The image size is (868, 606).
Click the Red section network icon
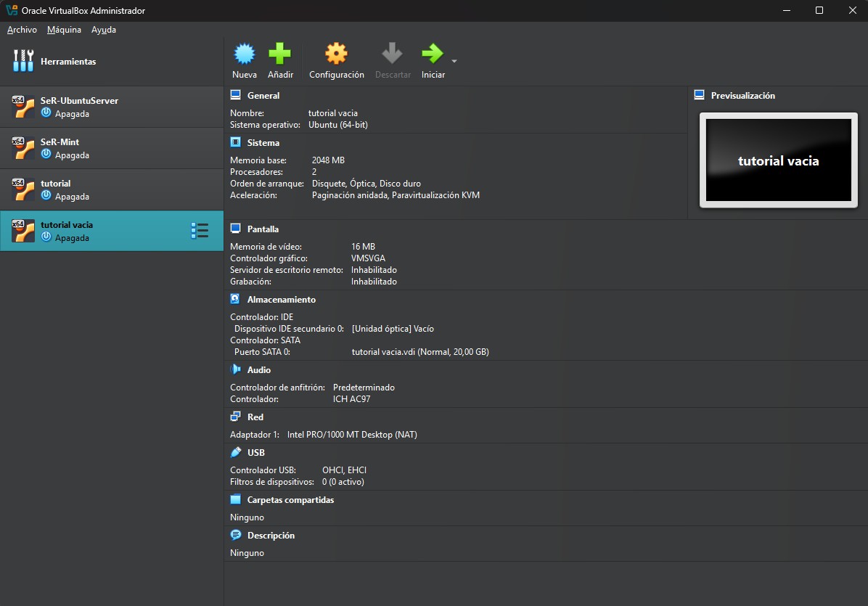[x=235, y=416]
